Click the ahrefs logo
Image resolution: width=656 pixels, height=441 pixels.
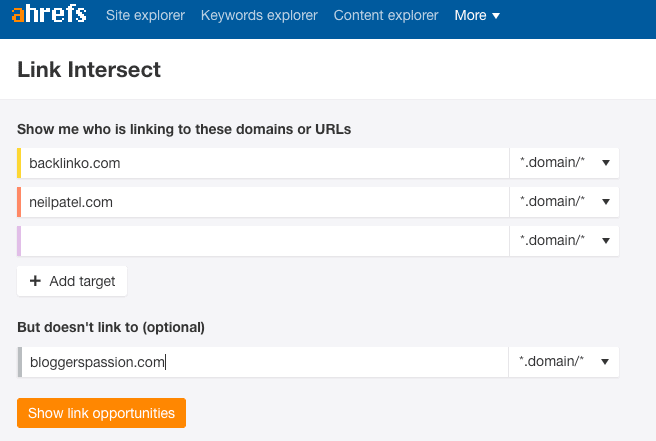point(49,15)
